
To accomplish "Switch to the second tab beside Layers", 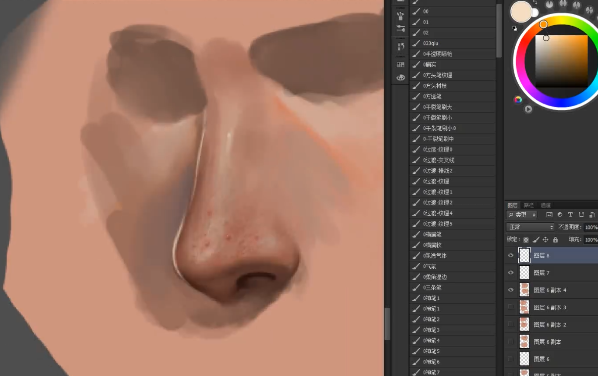I will [x=529, y=205].
